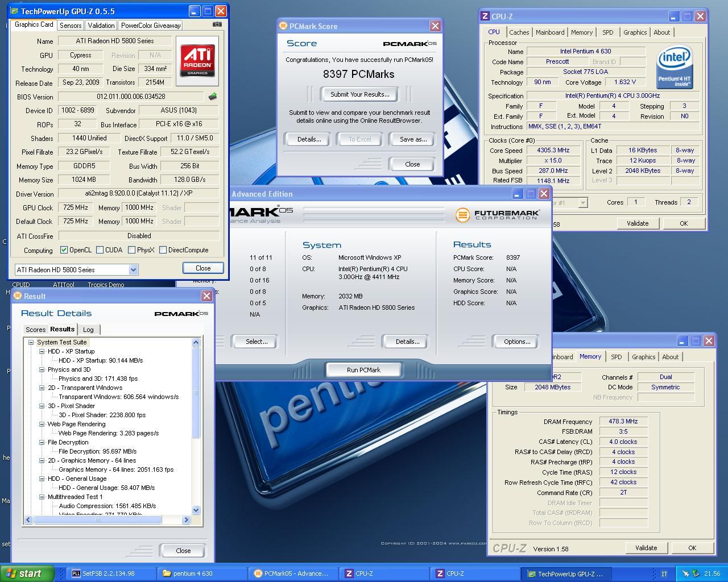Click Run PCMark button
Screen dimensions: 728x582
tap(363, 370)
